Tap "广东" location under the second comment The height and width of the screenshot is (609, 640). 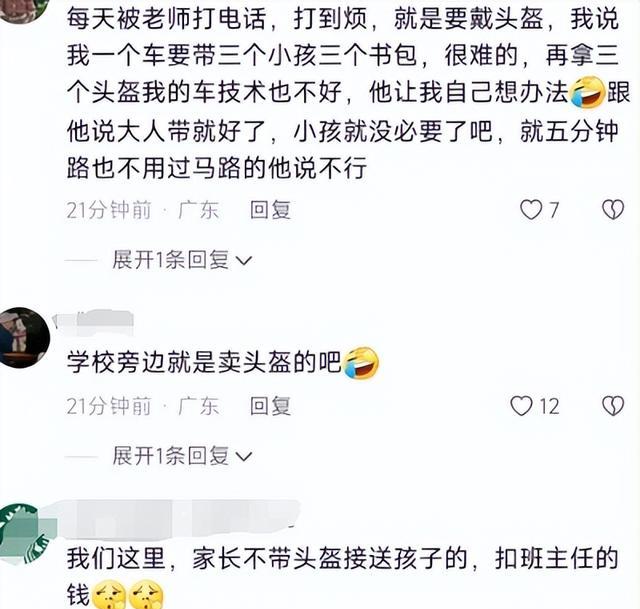[x=199, y=406]
